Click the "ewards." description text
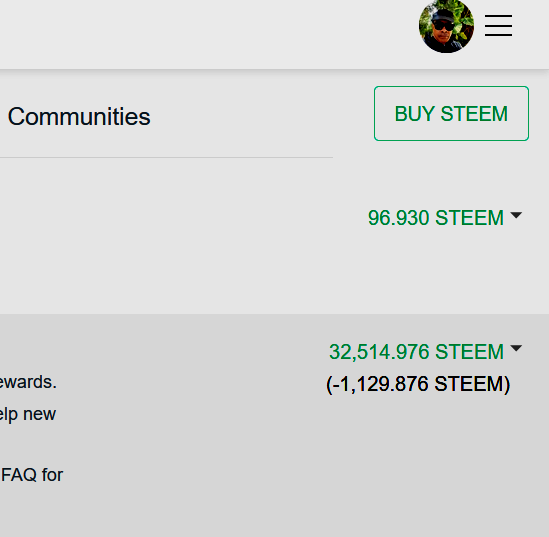The width and height of the screenshot is (549, 537). pos(28,382)
